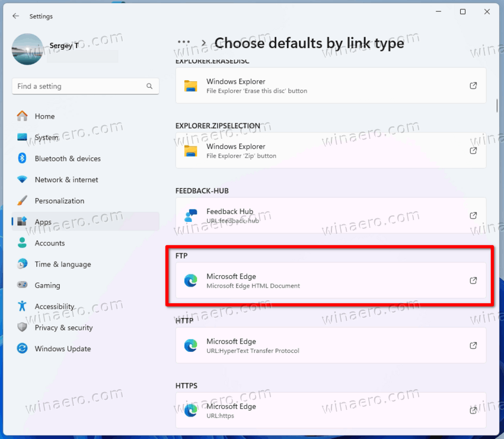Click the Network wifi icon
504x439 pixels.
tap(22, 179)
